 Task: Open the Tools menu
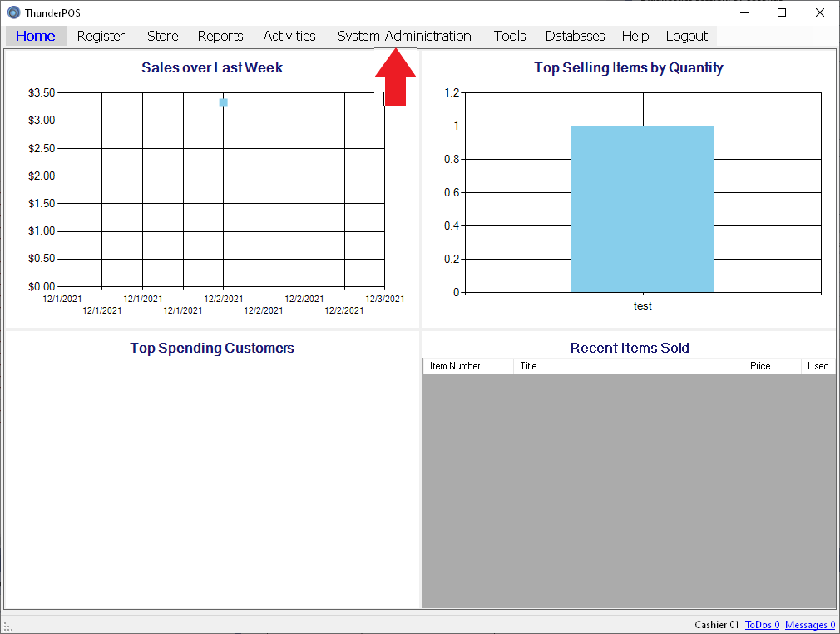(510, 36)
